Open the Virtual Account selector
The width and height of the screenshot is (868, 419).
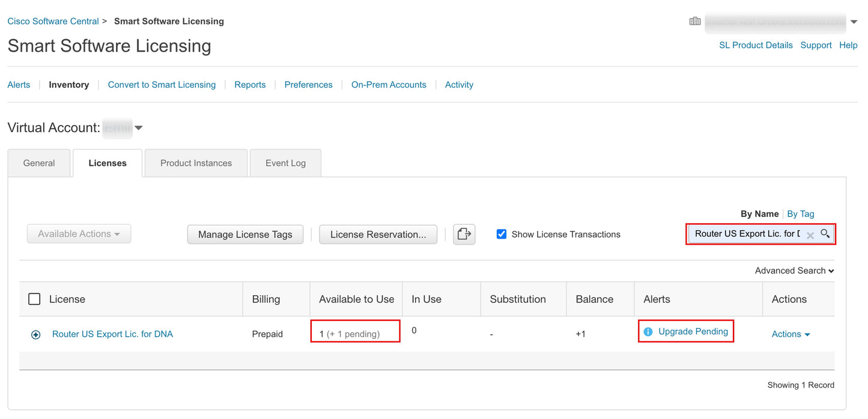pyautogui.click(x=138, y=127)
